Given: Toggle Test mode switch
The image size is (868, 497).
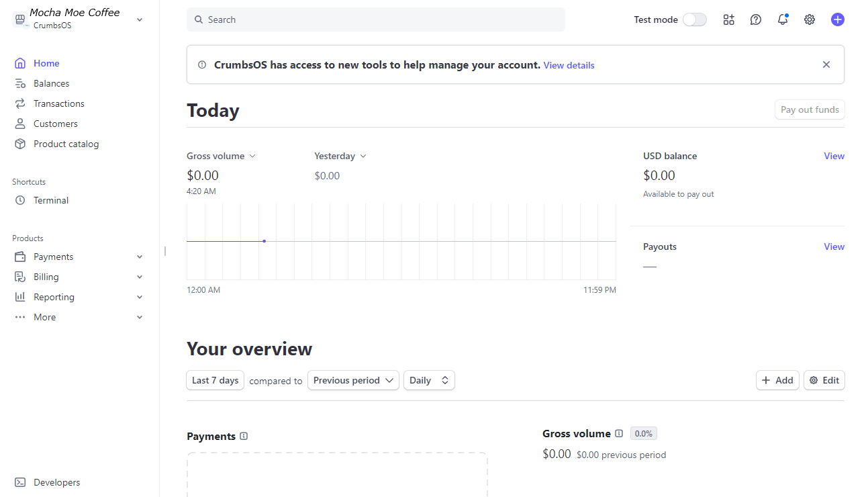Looking at the screenshot, I should 694,19.
